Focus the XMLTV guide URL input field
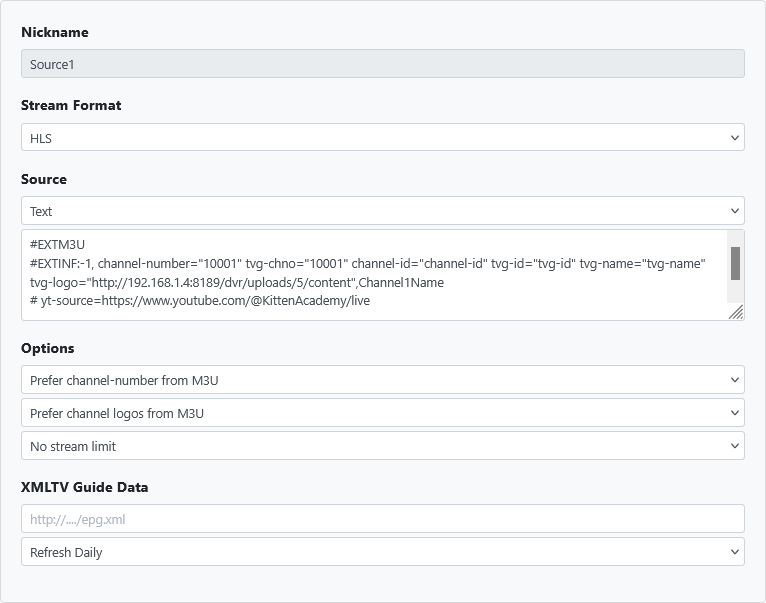Screen dimensions: 766x603 coord(382,519)
